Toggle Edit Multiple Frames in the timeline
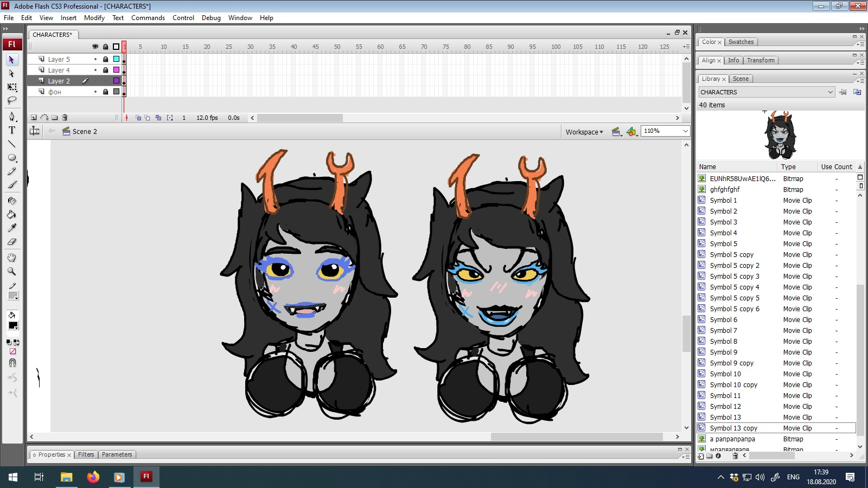The image size is (868, 488). coord(158,118)
